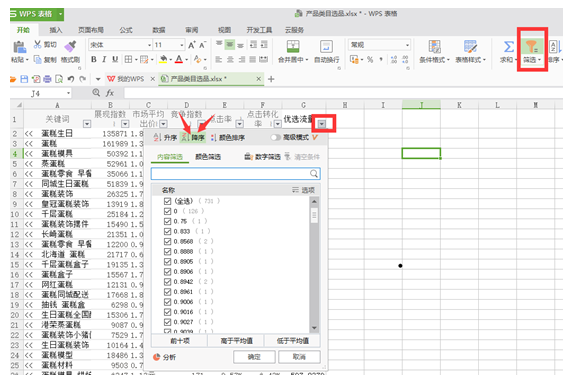
Task: Uncheck the 0.8568 filter checkbox
Action: tap(167, 241)
